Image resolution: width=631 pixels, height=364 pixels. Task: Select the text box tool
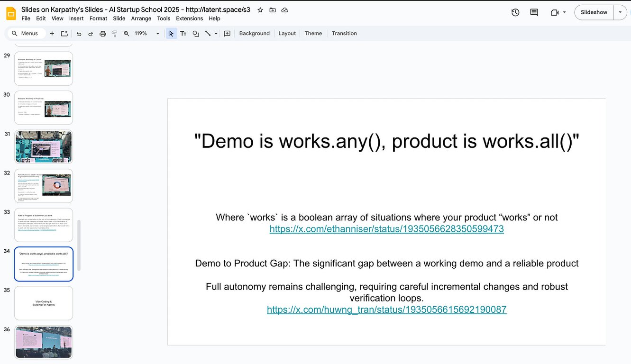click(183, 34)
